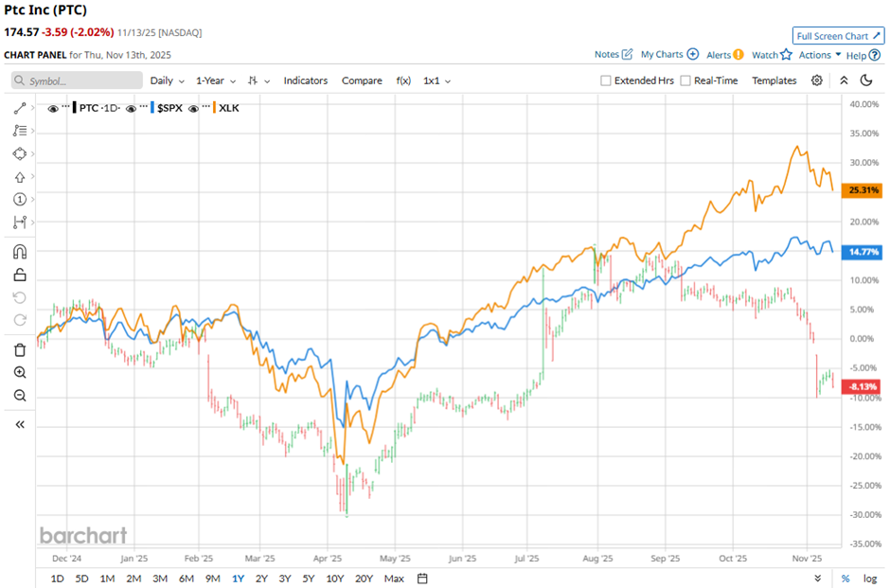890x588 pixels.
Task: Add to My Charts plus icon
Action: coord(692,55)
